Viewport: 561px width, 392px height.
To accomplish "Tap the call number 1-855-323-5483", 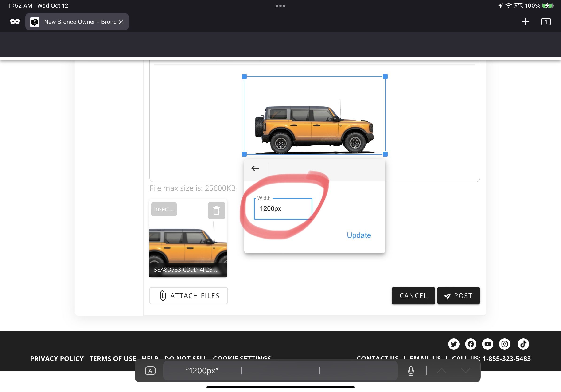I will pos(506,359).
